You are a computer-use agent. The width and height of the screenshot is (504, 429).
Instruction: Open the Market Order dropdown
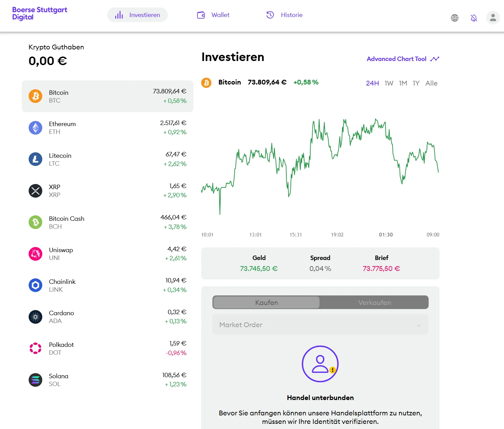pos(320,325)
